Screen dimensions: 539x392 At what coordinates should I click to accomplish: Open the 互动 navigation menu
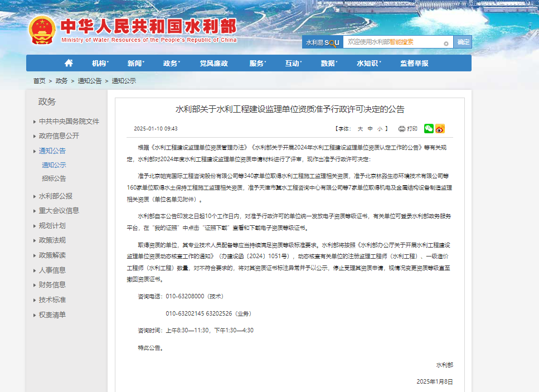point(293,63)
